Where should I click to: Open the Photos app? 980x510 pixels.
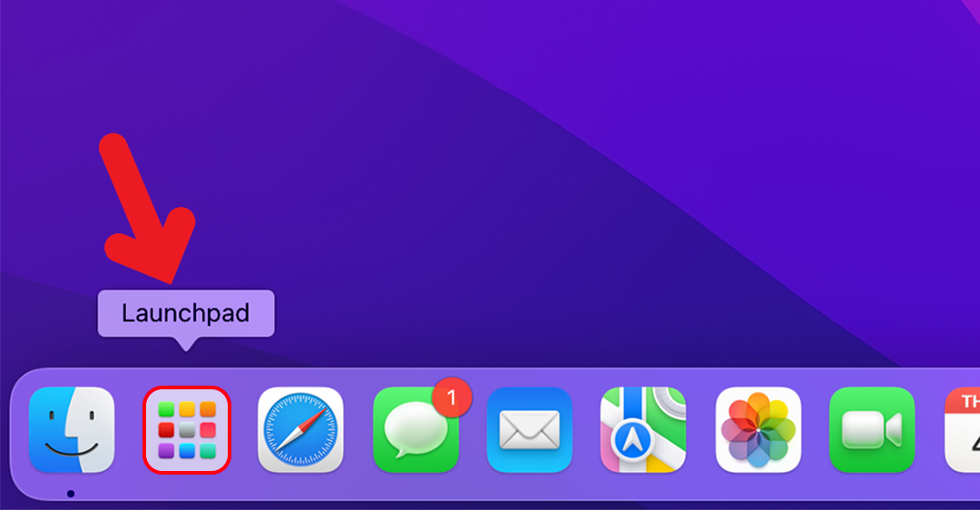[x=758, y=430]
